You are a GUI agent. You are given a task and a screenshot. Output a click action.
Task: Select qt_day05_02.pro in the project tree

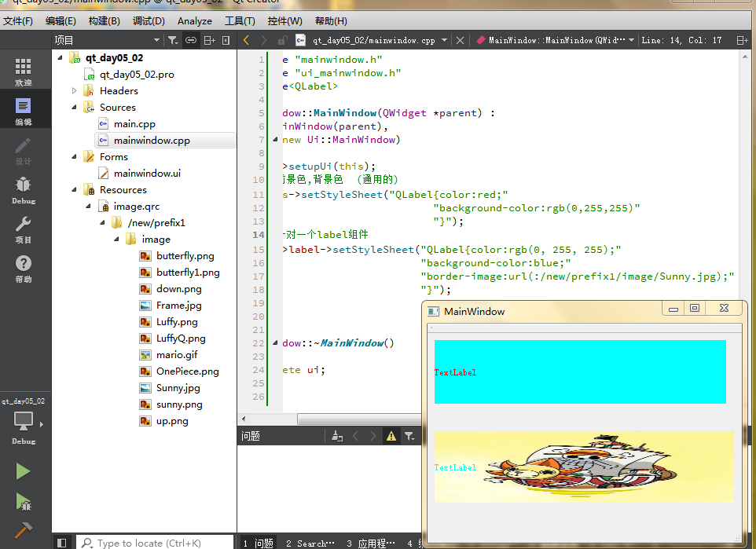[x=137, y=75]
